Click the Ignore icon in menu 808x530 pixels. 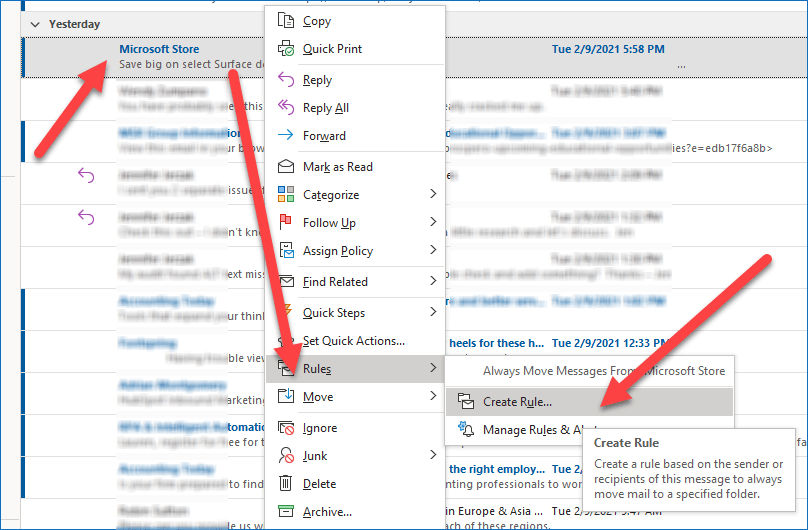click(286, 428)
